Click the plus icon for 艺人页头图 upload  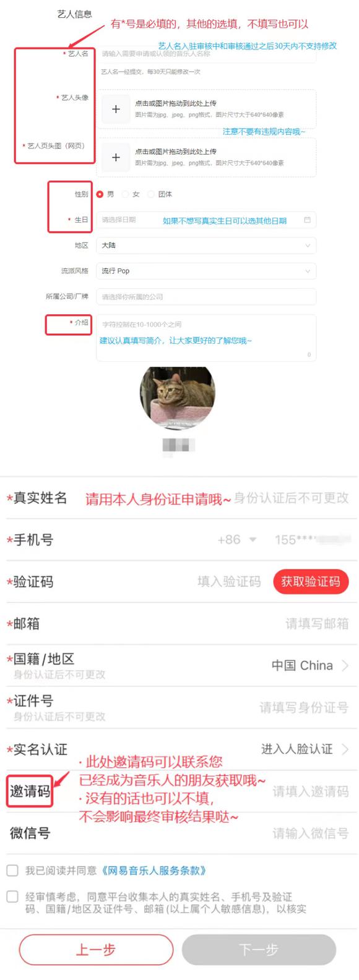pyautogui.click(x=116, y=157)
